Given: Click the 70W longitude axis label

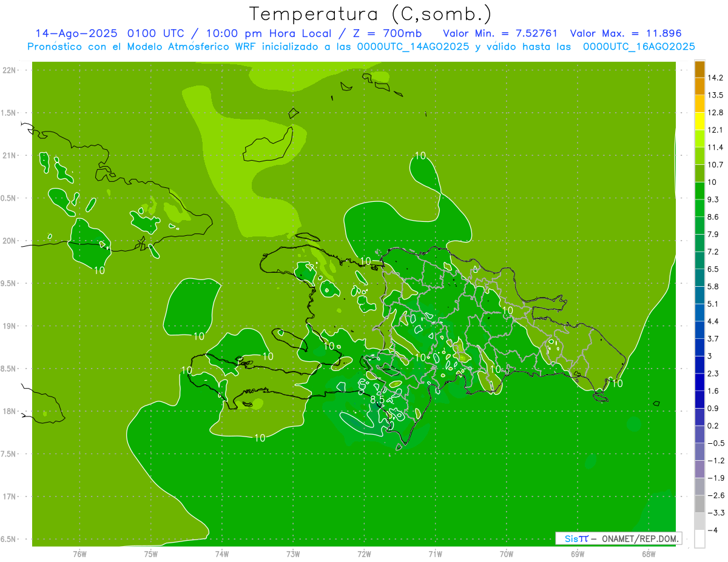Looking at the screenshot, I should [x=506, y=554].
